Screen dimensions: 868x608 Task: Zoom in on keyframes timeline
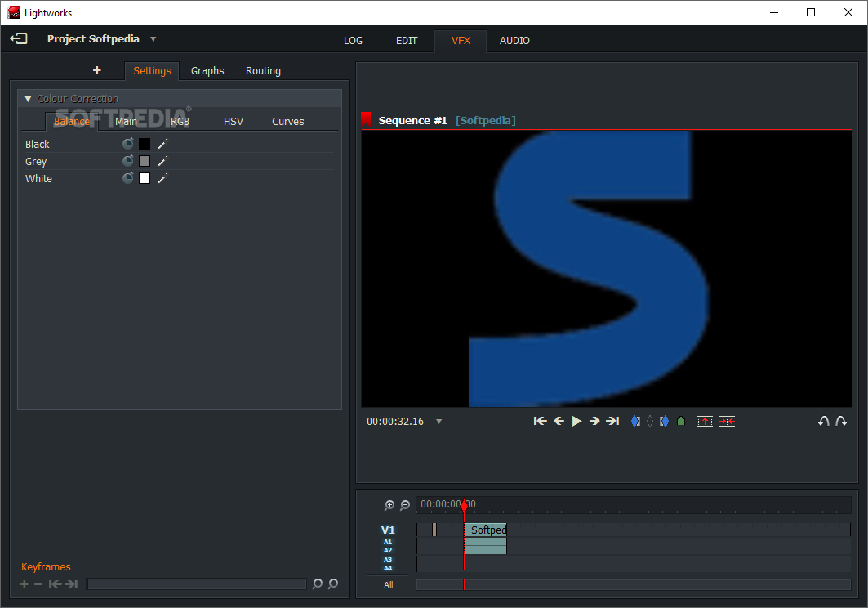pos(318,583)
